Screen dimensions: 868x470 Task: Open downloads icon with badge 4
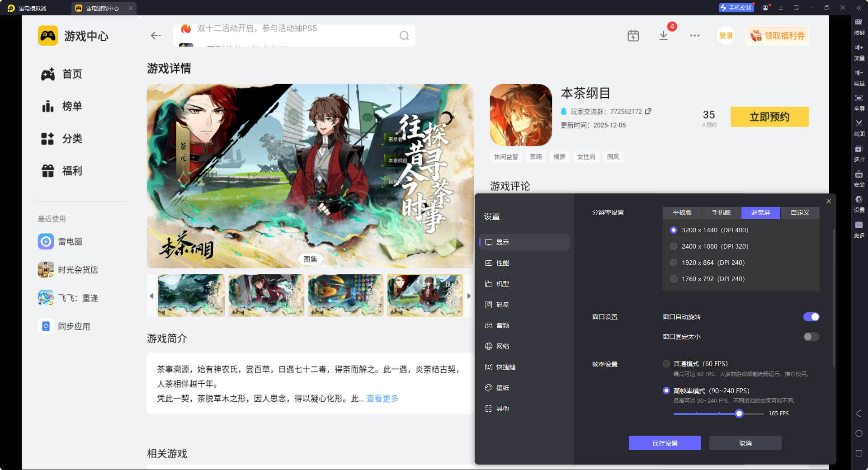coord(664,36)
